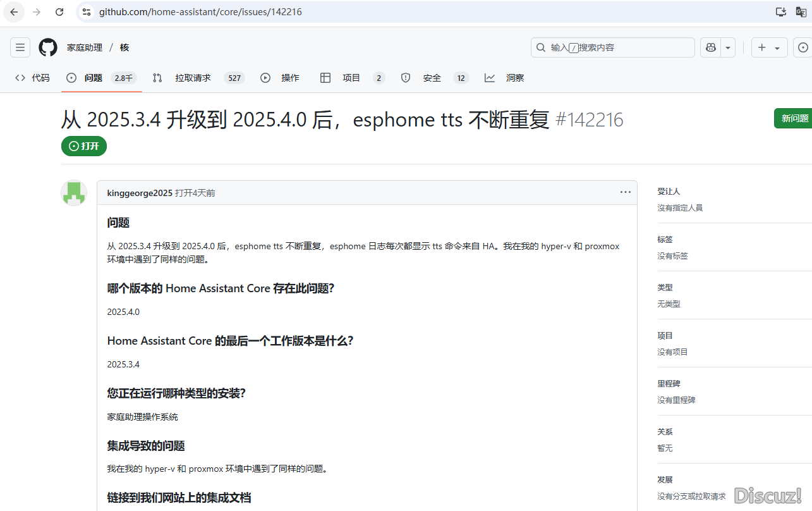Switch to the 项目 tab
The image size is (812, 511).
click(352, 78)
